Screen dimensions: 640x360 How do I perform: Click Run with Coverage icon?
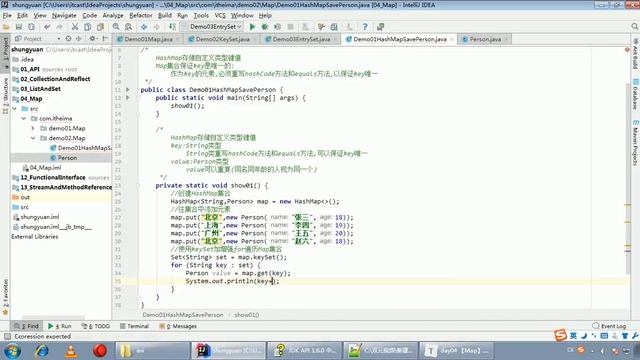tap(278, 27)
